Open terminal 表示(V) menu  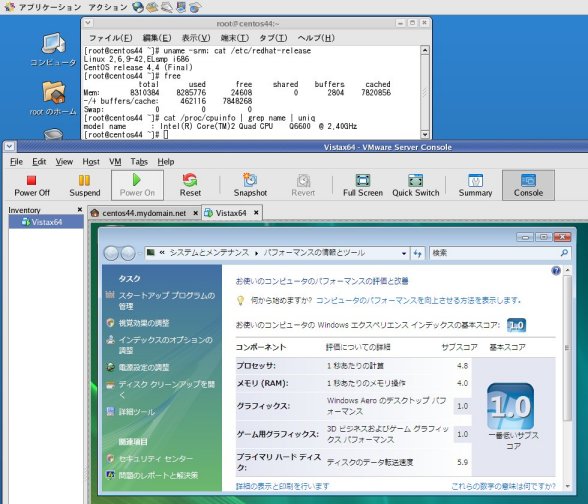(196, 38)
